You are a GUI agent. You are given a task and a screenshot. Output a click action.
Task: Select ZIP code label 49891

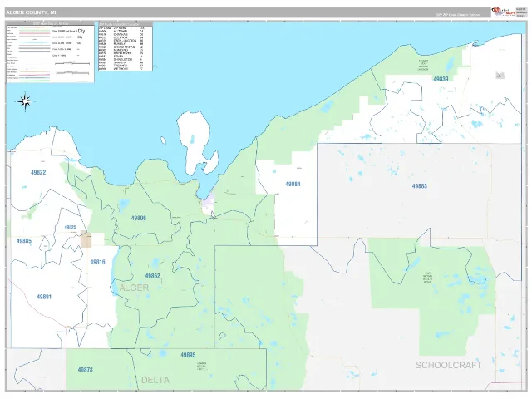[x=44, y=297]
